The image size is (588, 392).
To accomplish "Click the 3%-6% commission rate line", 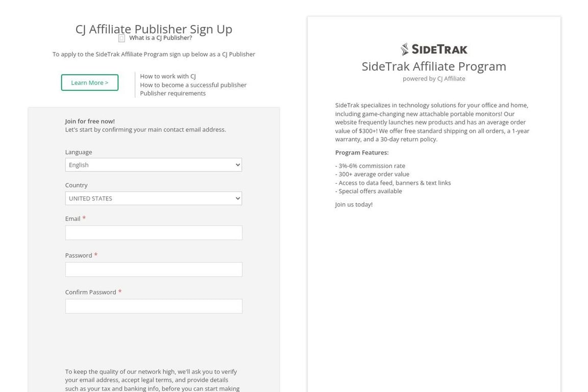I will pos(370,166).
